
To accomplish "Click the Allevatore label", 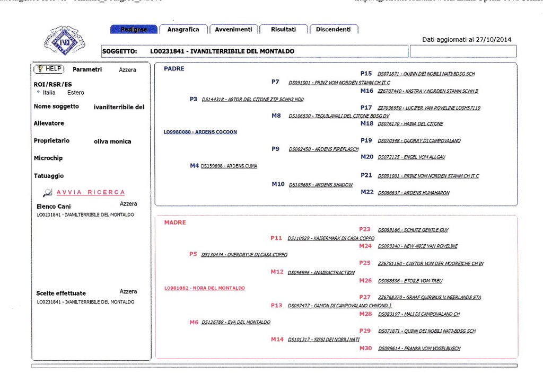I will pyautogui.click(x=49, y=123).
